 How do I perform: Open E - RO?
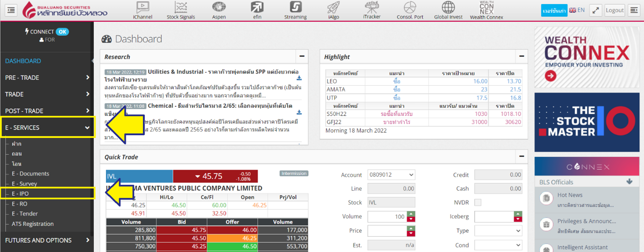click(x=19, y=204)
